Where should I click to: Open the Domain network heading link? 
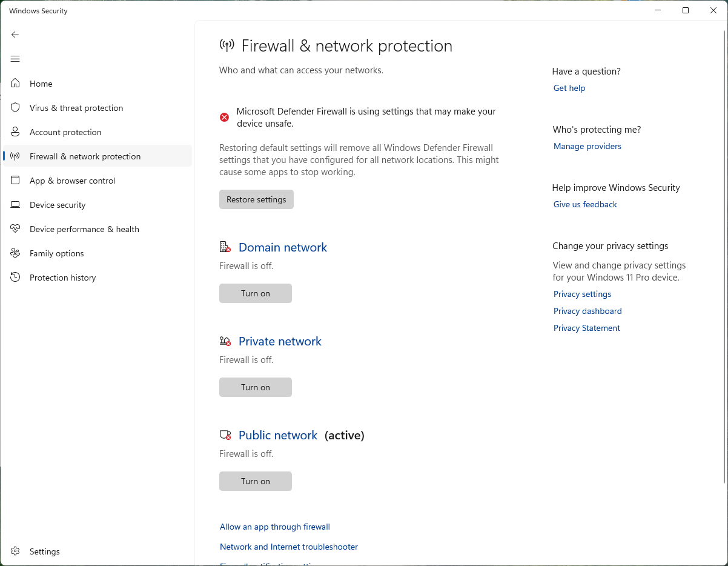pos(282,247)
